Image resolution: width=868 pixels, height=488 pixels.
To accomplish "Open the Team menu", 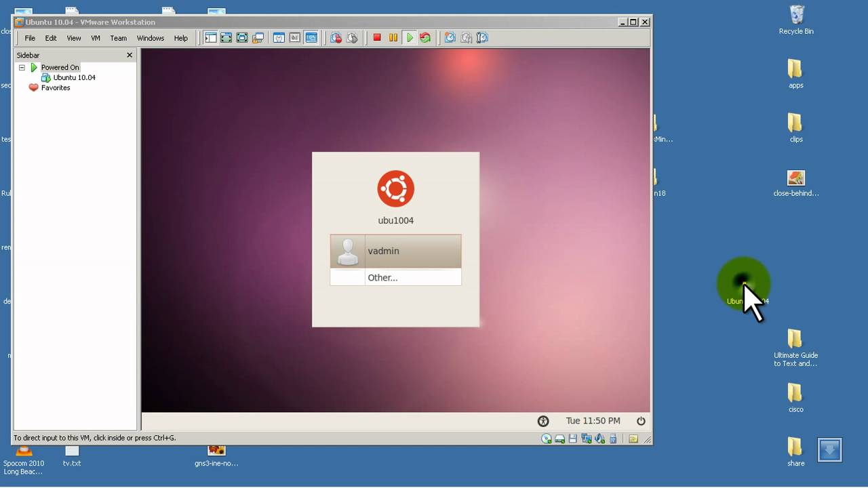I will pyautogui.click(x=119, y=38).
